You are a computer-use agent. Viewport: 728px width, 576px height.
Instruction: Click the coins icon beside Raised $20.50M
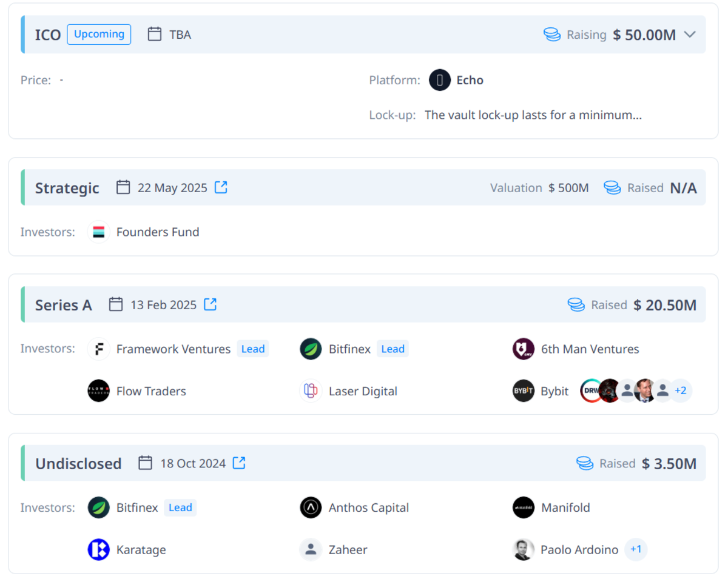pos(576,305)
